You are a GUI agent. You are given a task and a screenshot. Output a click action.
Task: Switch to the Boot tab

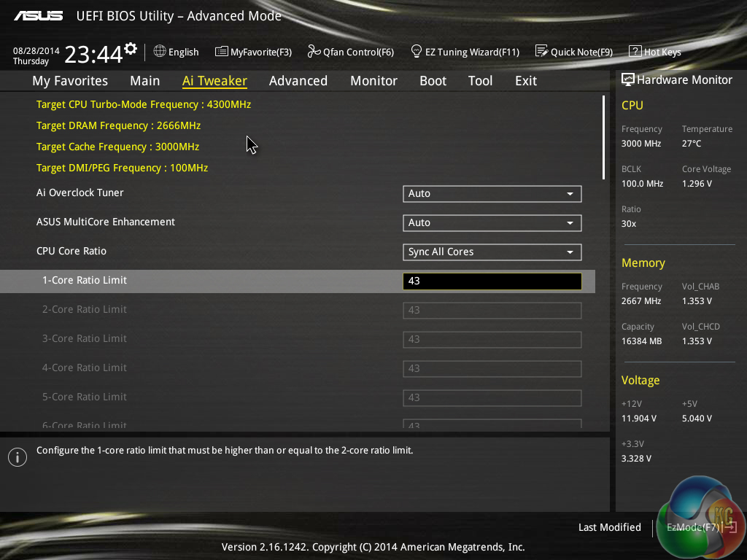click(x=433, y=81)
